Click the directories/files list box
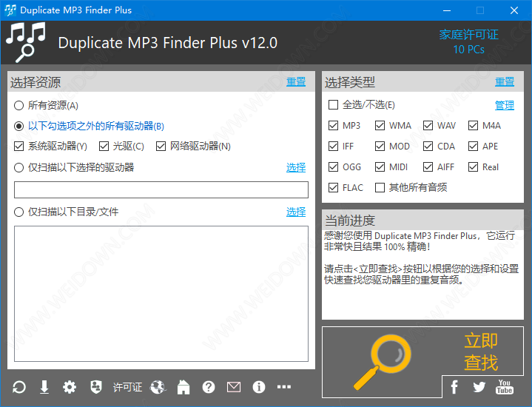The image size is (532, 407). pos(161,294)
